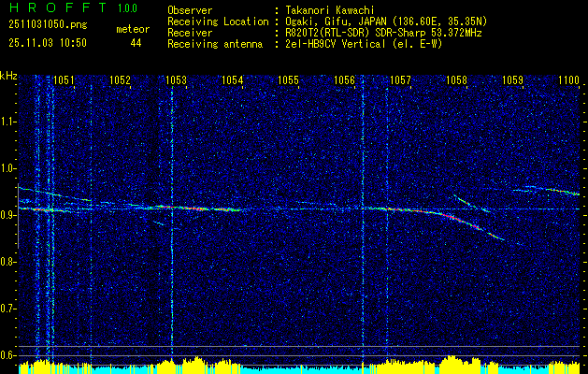Click the vertical noise burst line at 1053

tap(172, 222)
